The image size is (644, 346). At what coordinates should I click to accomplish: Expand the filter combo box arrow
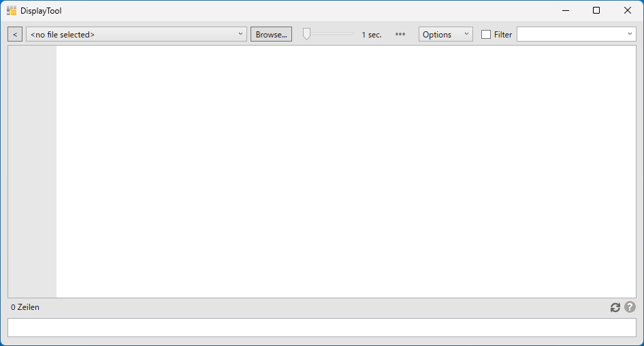click(x=630, y=34)
